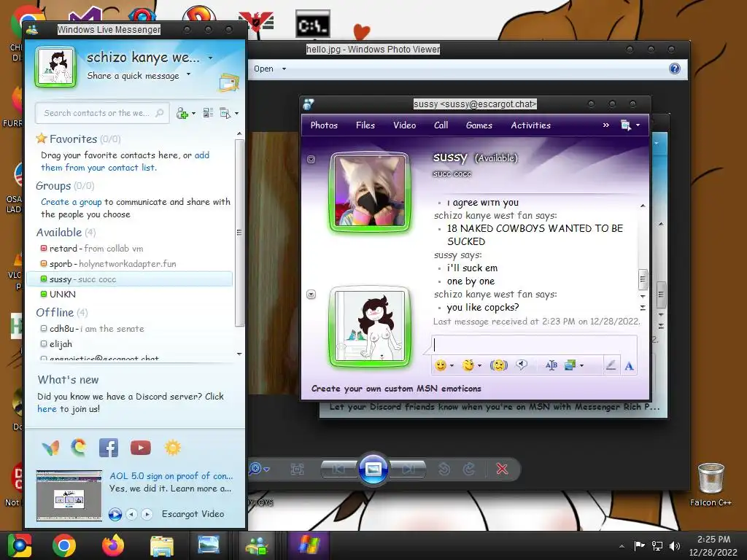Change the chat font style
Image resolution: width=747 pixels, height=560 pixels.
(551, 365)
